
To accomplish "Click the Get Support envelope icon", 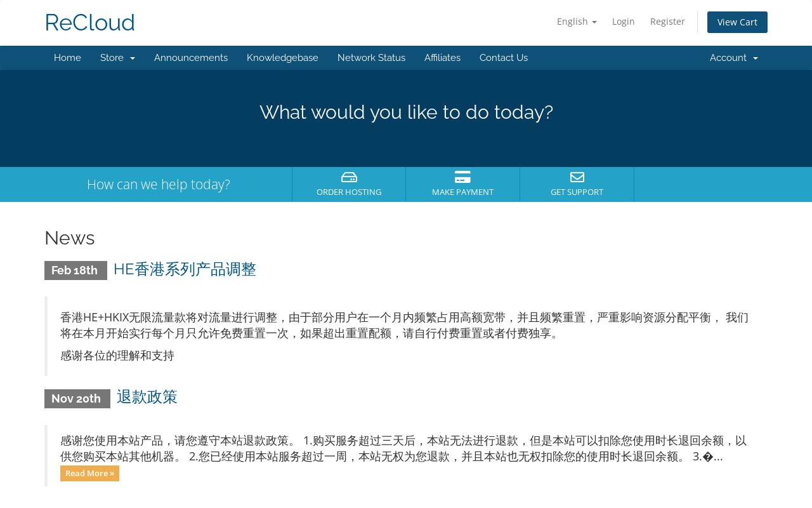I will [577, 177].
